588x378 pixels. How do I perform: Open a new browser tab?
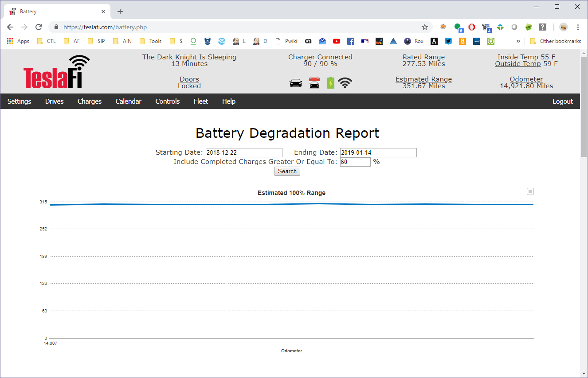pos(120,12)
